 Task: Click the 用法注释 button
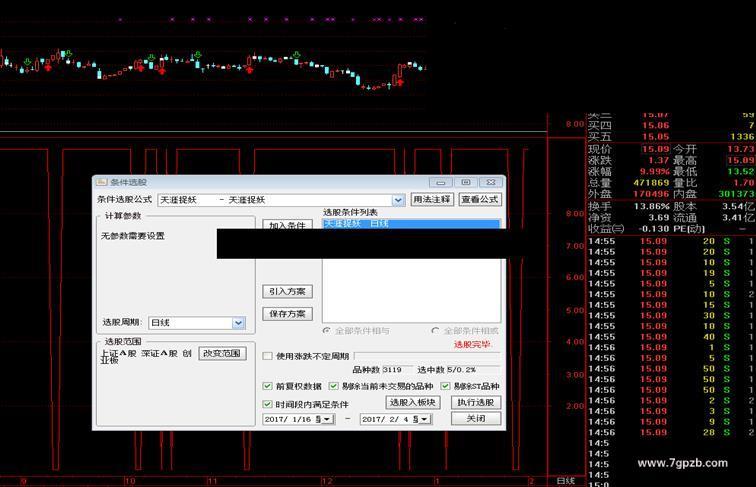point(432,200)
